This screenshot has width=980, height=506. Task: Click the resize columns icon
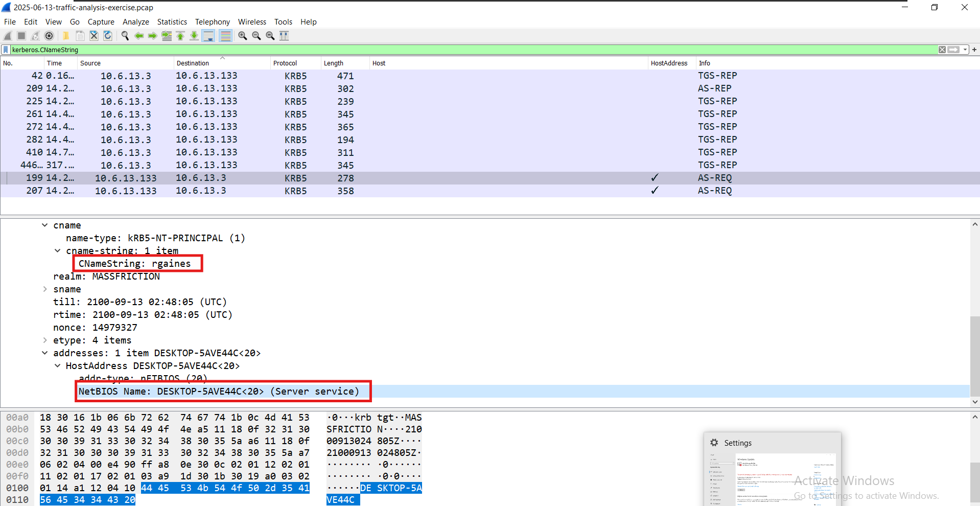click(x=284, y=36)
